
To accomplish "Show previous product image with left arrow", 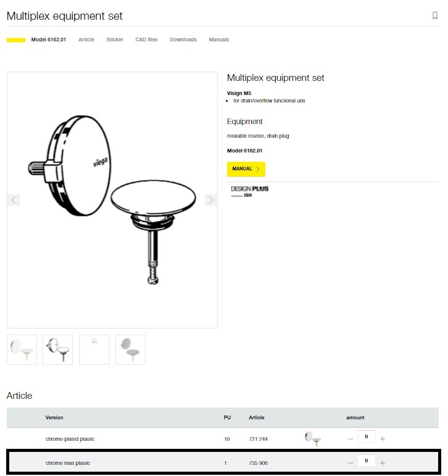I will tap(14, 200).
